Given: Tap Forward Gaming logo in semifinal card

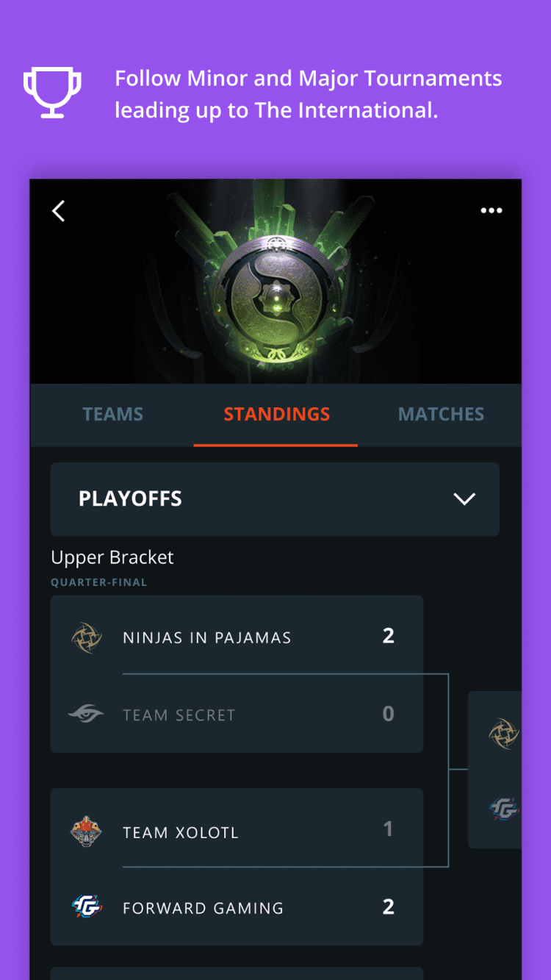Looking at the screenshot, I should click(504, 809).
